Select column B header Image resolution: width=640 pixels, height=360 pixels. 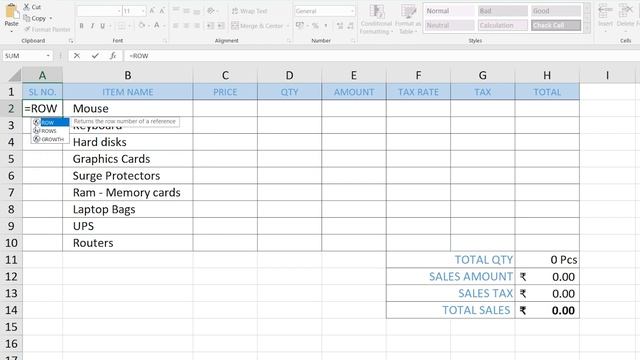click(128, 75)
